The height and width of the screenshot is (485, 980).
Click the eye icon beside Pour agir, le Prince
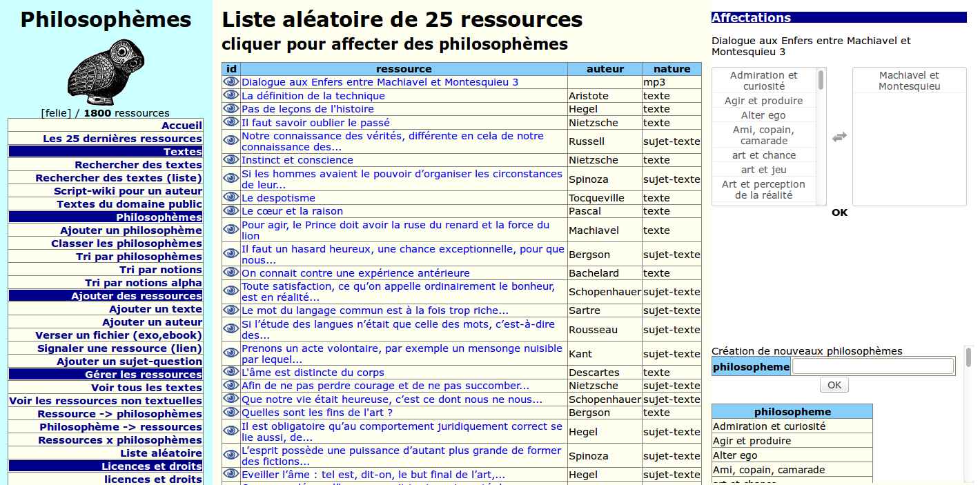click(231, 230)
